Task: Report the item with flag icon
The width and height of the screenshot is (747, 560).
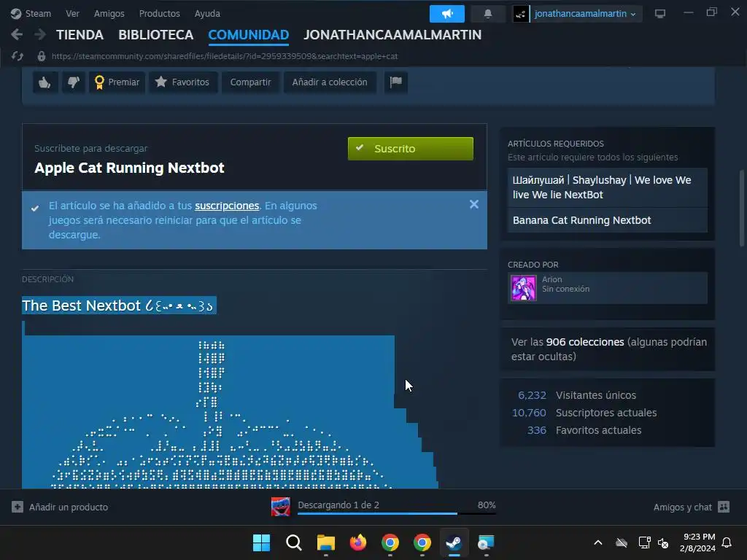Action: point(396,82)
